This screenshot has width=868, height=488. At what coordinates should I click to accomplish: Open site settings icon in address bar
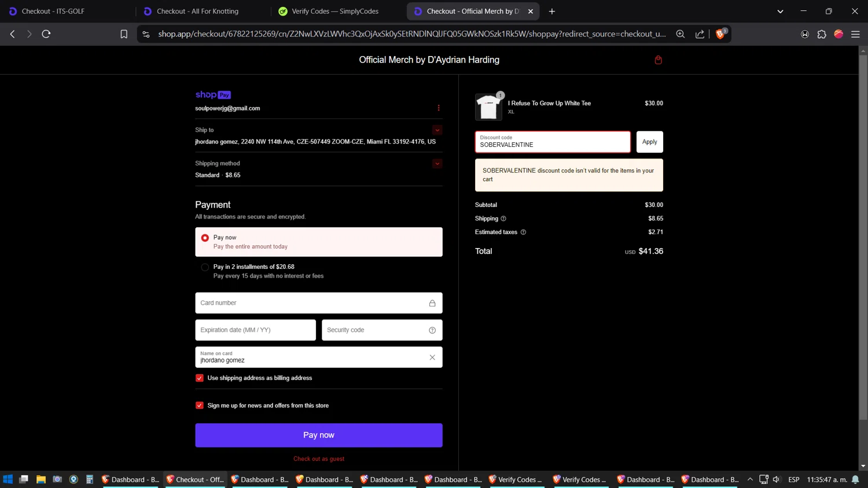(146, 34)
